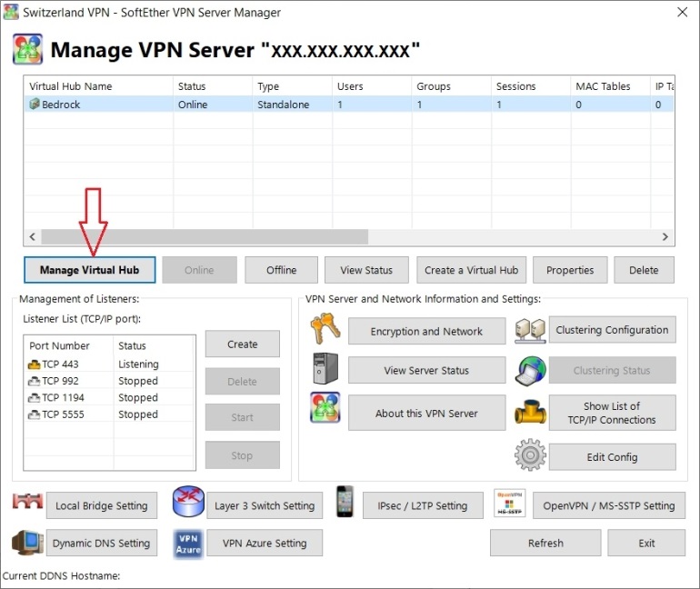Click the gear icon beside Edit Config
This screenshot has width=700, height=589.
(528, 455)
